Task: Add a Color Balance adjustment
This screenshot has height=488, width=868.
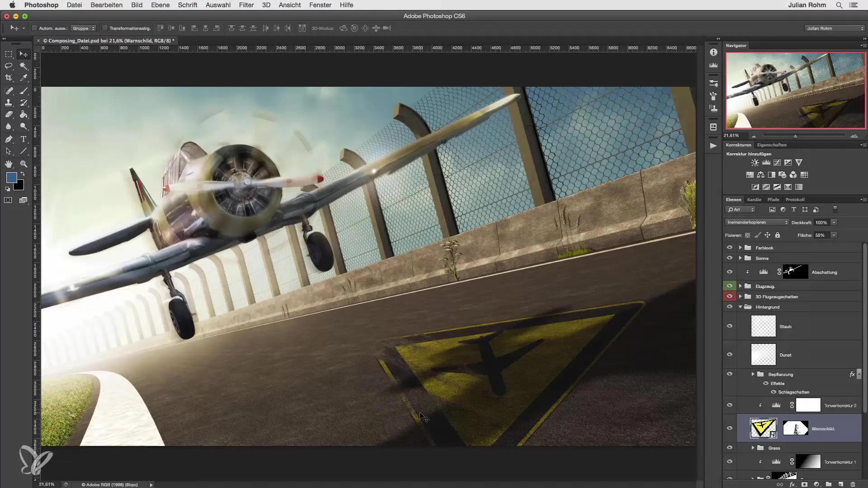Action: 760,175
